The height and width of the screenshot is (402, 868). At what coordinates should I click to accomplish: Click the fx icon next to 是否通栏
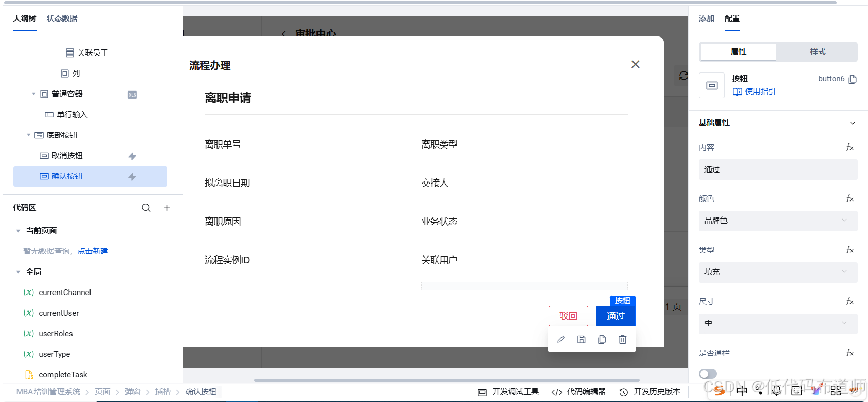tap(850, 353)
